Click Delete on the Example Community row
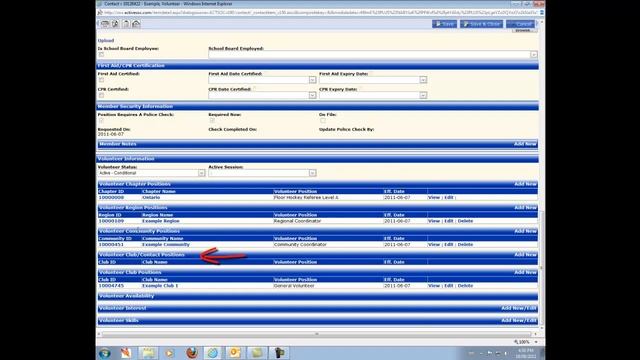This screenshot has height=360, width=640. (x=465, y=244)
